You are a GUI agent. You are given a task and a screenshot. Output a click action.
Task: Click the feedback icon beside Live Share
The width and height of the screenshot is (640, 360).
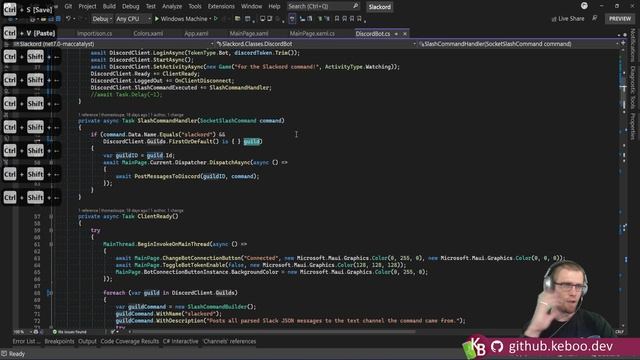pyautogui.click(x=595, y=18)
